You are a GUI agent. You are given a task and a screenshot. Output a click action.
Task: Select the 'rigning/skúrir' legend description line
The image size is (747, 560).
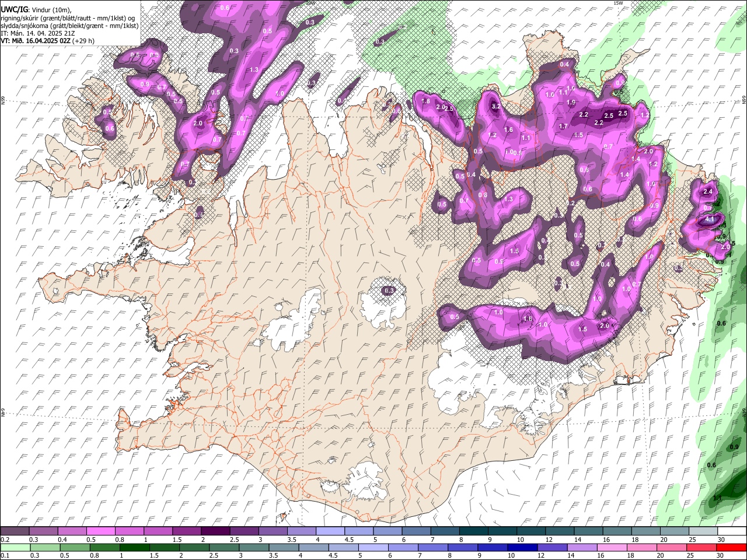(69, 18)
